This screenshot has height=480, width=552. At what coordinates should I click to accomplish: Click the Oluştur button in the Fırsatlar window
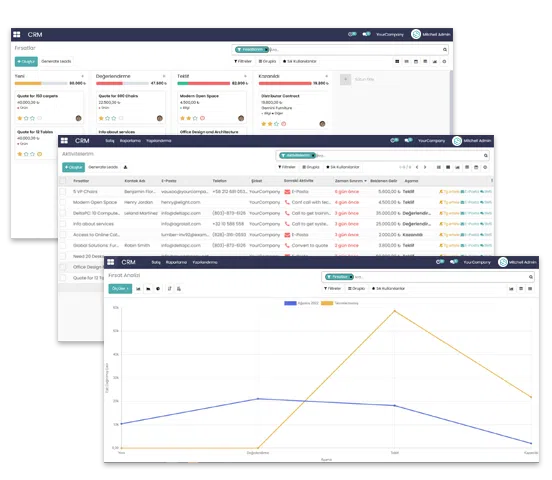pyautogui.click(x=26, y=62)
